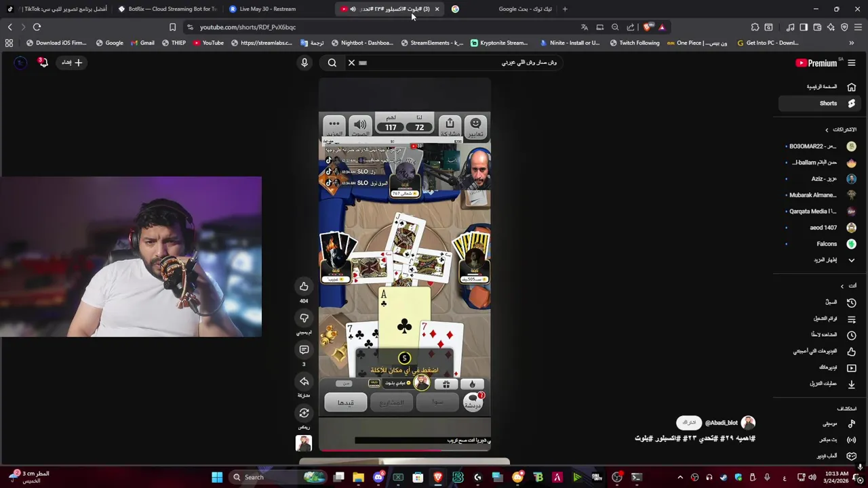The image size is (868, 488).
Task: Open a new browser tab
Action: pos(565,9)
